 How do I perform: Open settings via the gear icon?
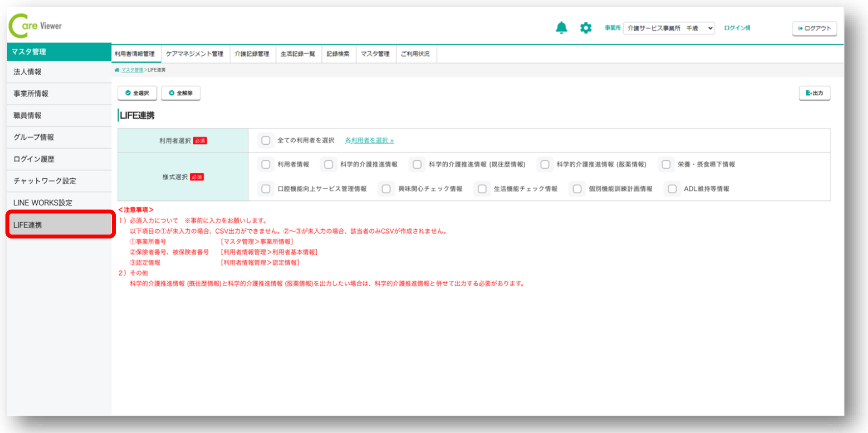[586, 28]
